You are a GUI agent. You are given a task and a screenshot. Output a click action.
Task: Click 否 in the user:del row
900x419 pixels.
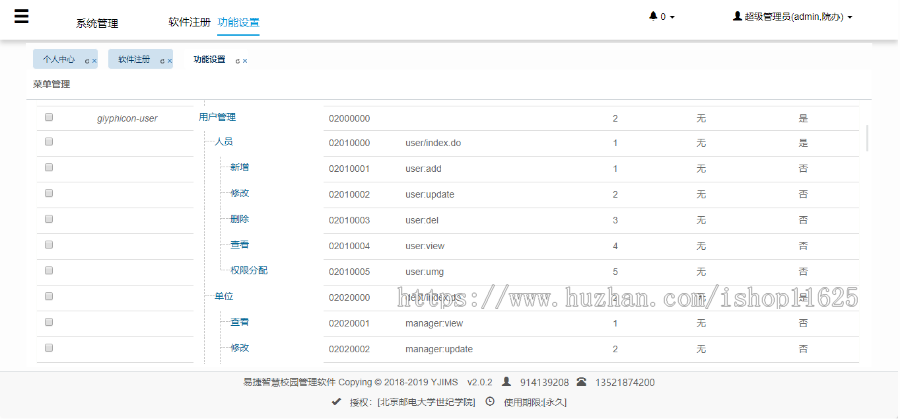(x=803, y=220)
